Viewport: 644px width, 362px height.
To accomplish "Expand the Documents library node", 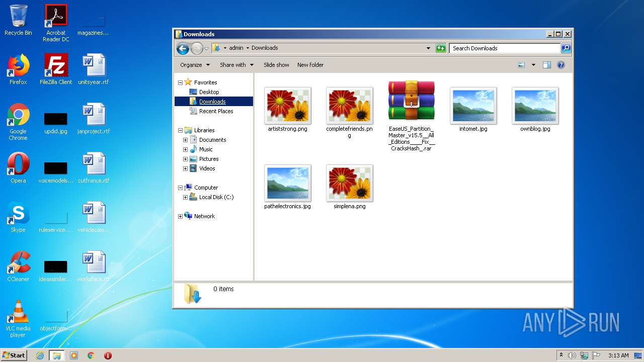I will click(x=185, y=140).
